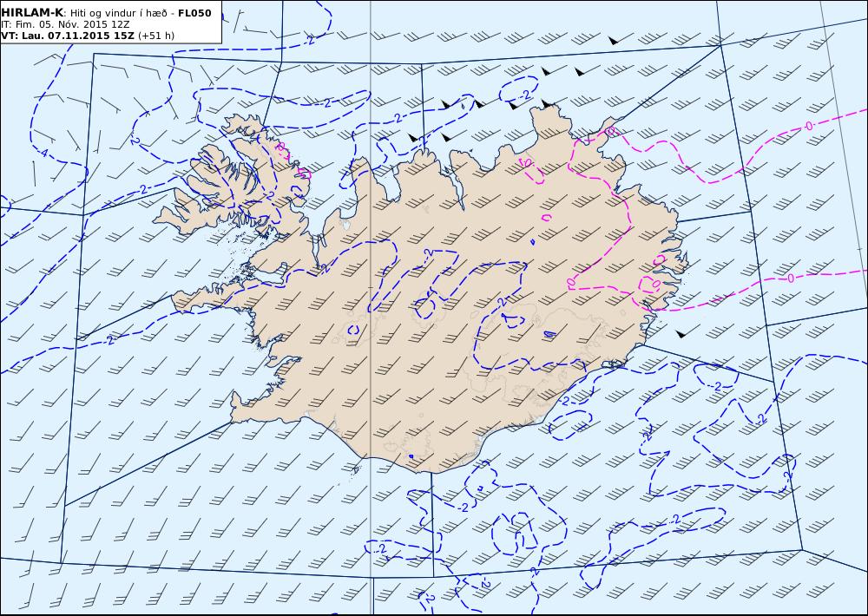
Task: Click the -4 isotherm contour label
Action: click(43, 154)
